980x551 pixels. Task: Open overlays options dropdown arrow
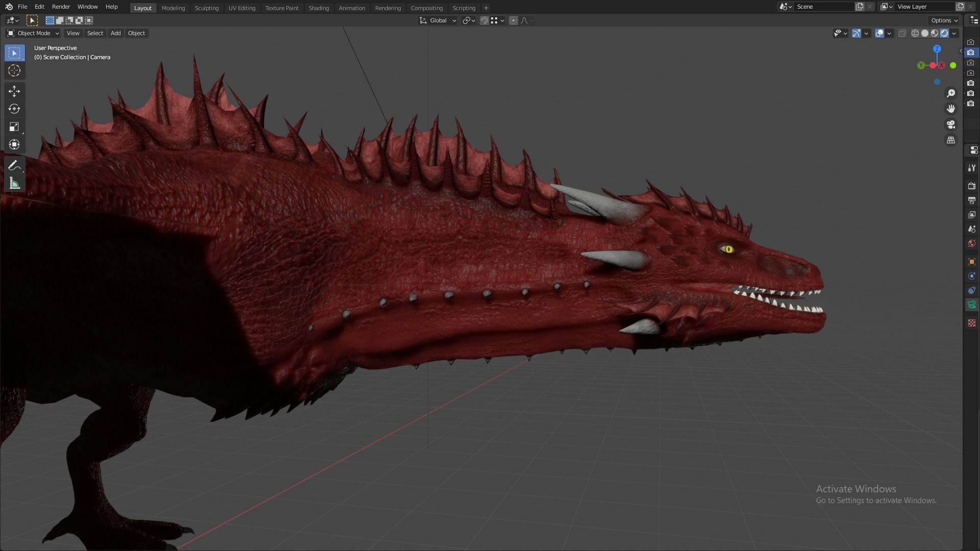(889, 33)
